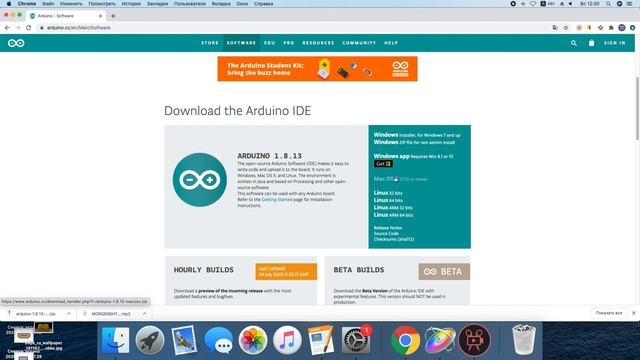Click the address bar URL field
The width and height of the screenshot is (640, 360).
coord(294,28)
